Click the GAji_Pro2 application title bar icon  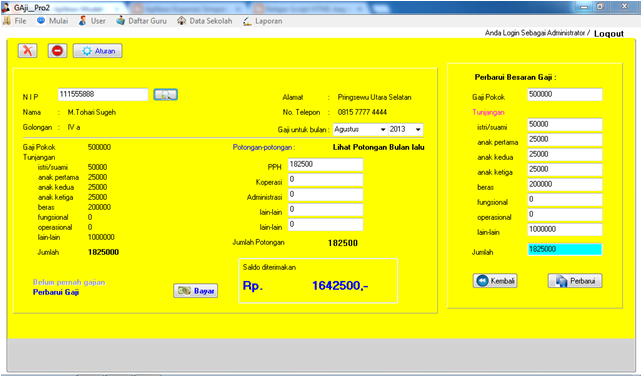6,7
